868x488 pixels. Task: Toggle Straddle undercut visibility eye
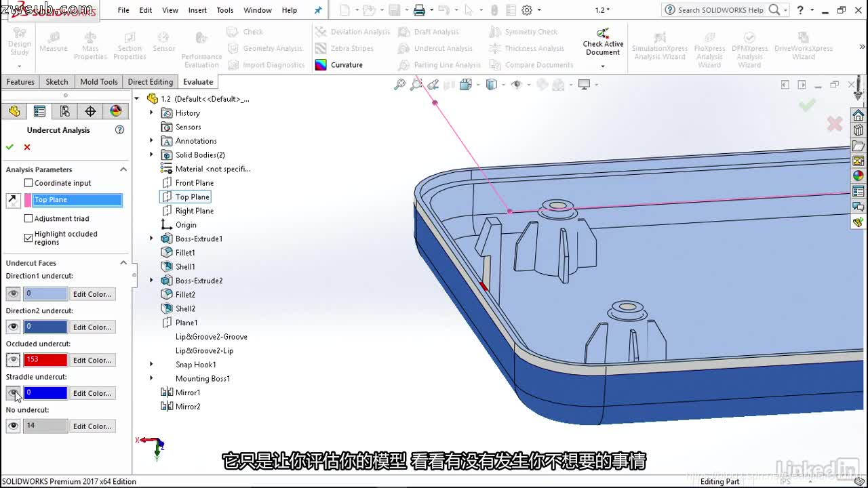13,393
